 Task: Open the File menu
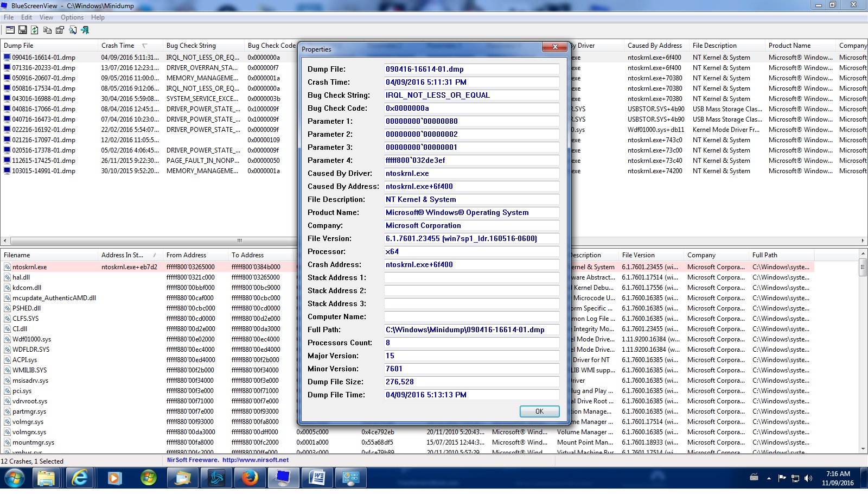point(9,17)
